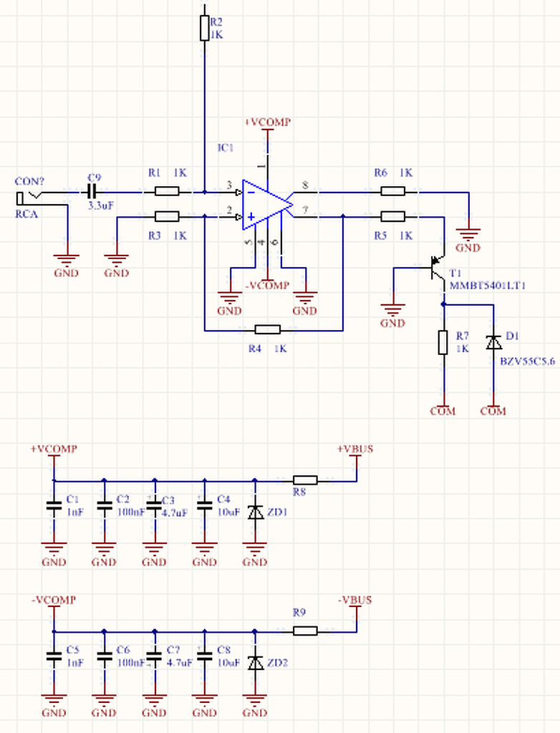Click capacitor C9 3.3uF symbol
This screenshot has height=733, width=560.
point(92,192)
